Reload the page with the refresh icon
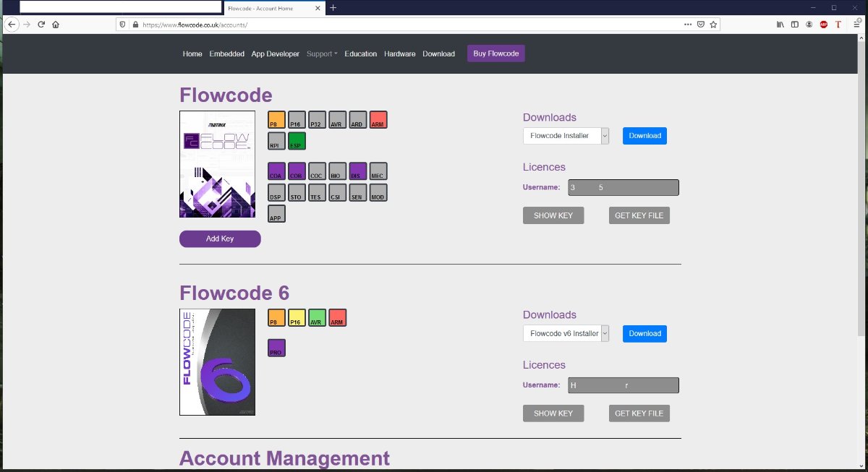This screenshot has height=472, width=868. click(x=41, y=24)
